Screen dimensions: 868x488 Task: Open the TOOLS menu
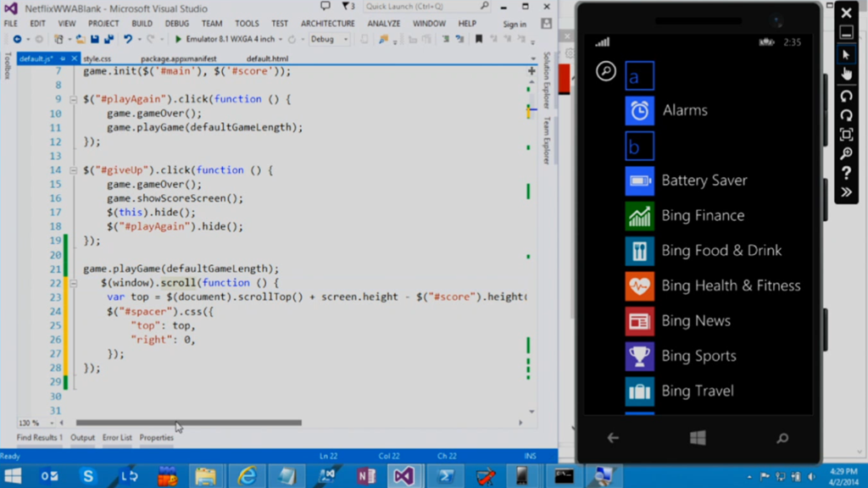point(247,23)
